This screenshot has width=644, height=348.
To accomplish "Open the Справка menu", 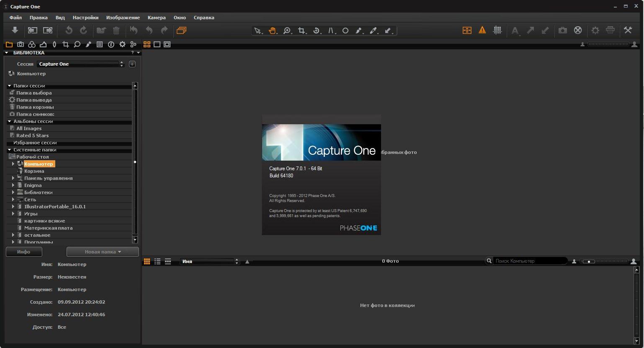I will (x=204, y=18).
